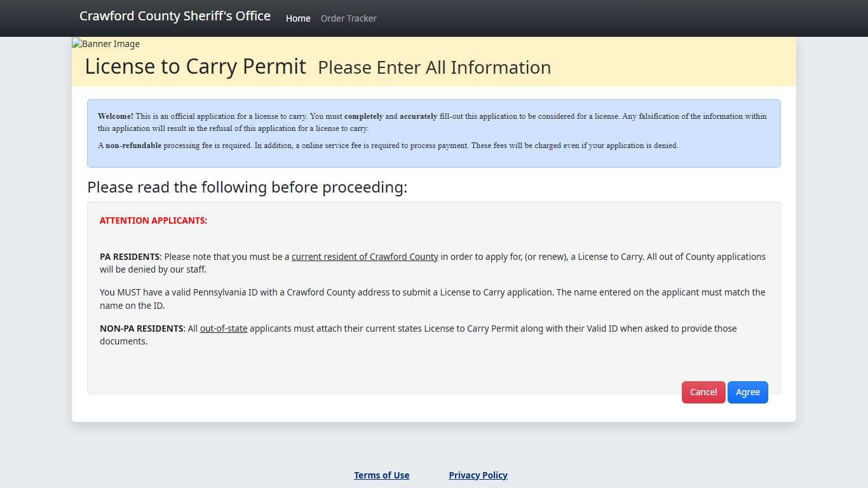Click the Crawford County Sheriff's Office title

pyautogui.click(x=175, y=16)
